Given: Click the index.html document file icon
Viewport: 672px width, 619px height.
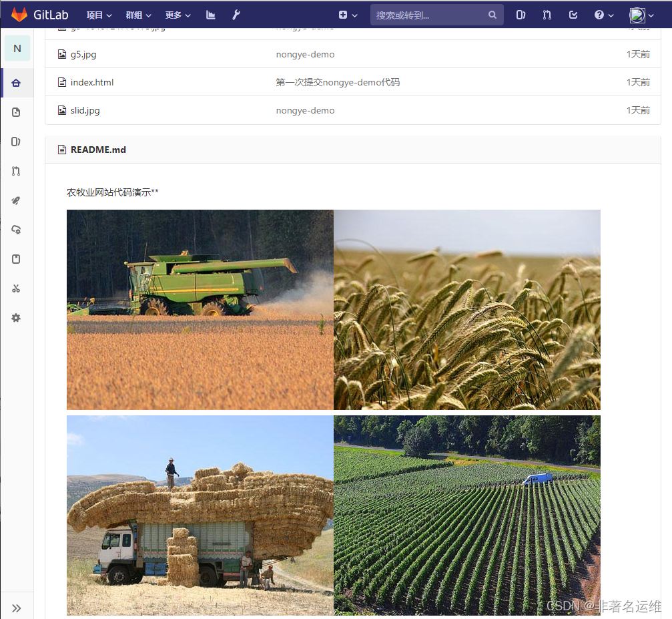Looking at the screenshot, I should pyautogui.click(x=62, y=82).
